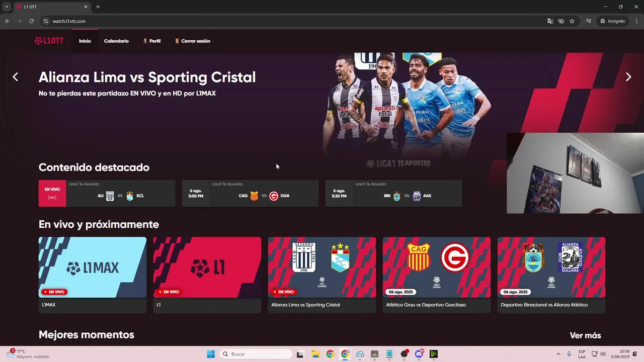Click the Atlético Grau crest in featured card
This screenshot has width=644, height=362.
(x=254, y=196)
